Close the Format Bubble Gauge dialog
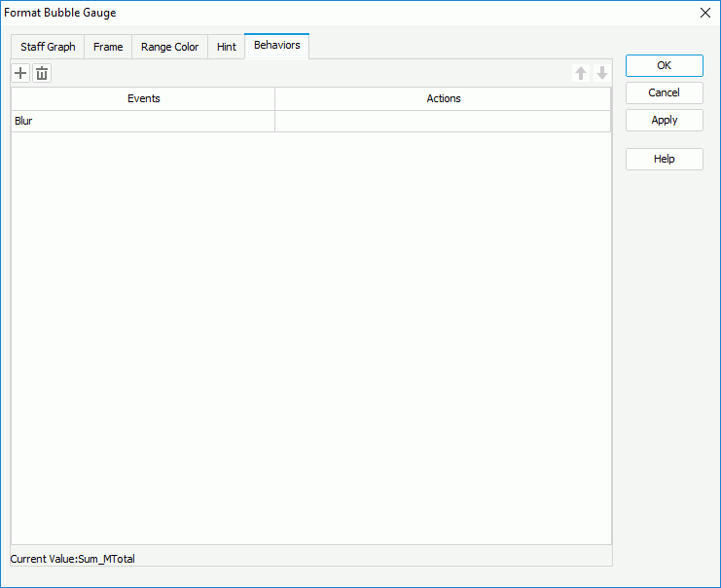 coord(705,13)
